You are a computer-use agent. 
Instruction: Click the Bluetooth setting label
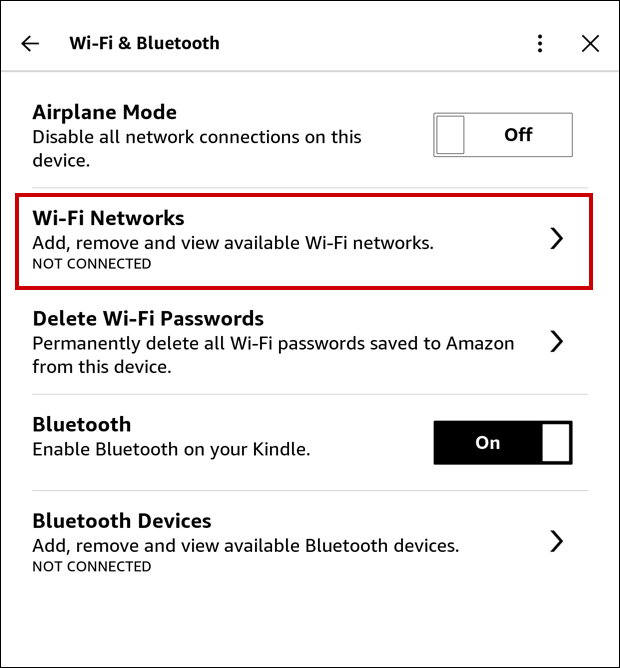pyautogui.click(x=82, y=424)
